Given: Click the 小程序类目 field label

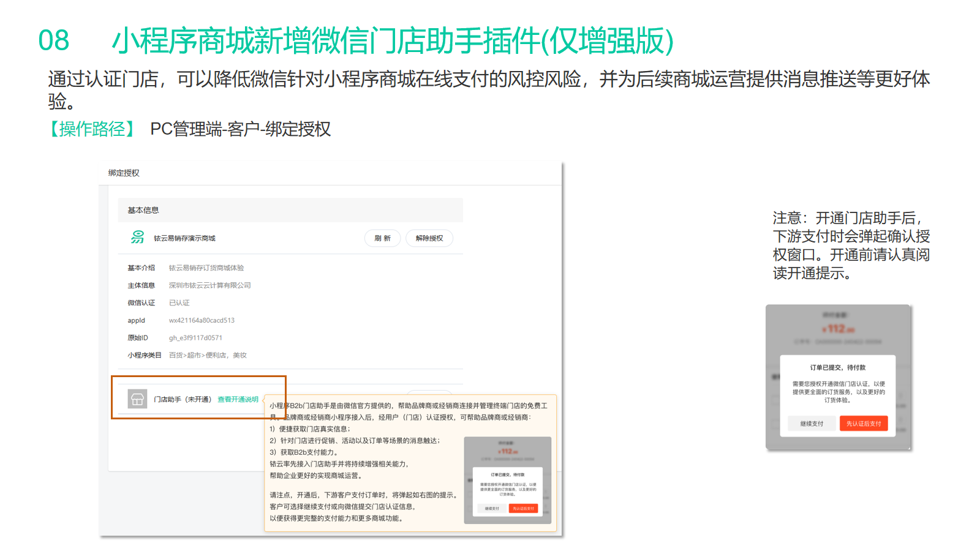Looking at the screenshot, I should point(145,355).
